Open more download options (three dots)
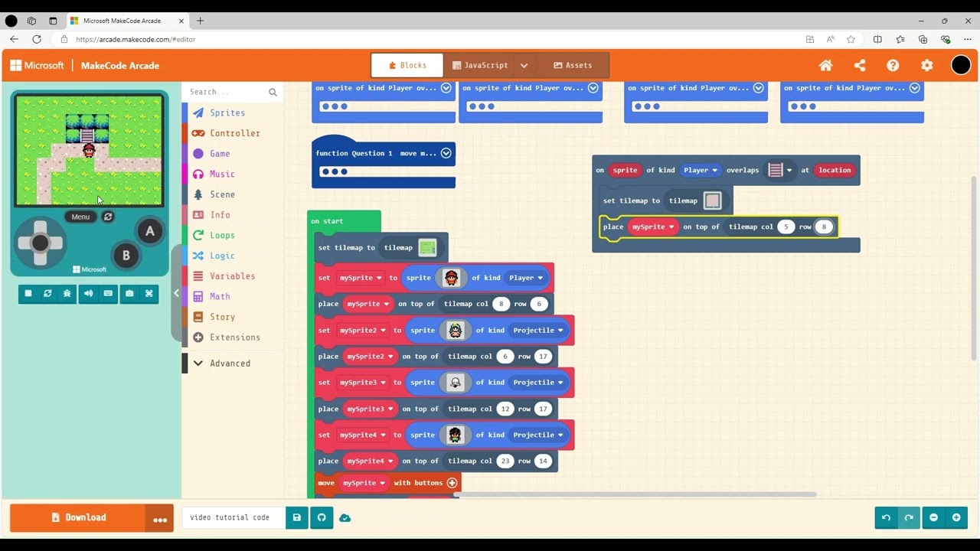Screen dimensions: 980x551 160,519
